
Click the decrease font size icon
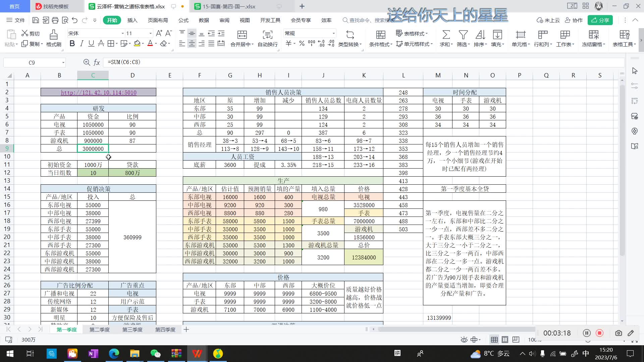tap(169, 33)
